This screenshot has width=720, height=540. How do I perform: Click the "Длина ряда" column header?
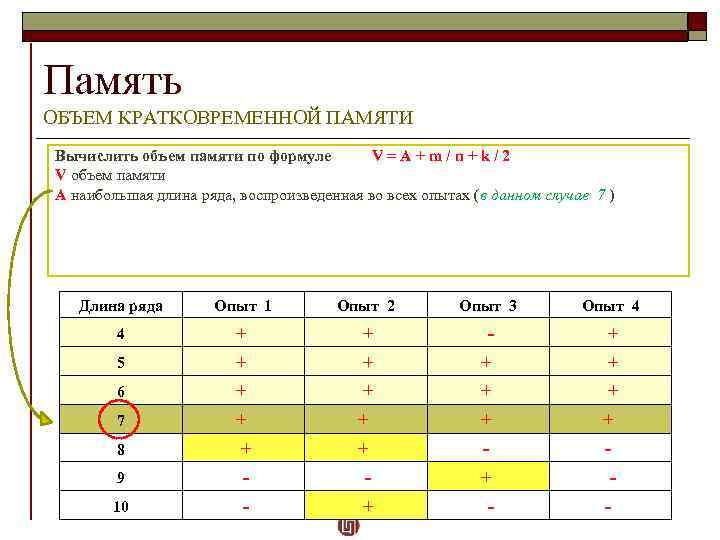tap(121, 306)
